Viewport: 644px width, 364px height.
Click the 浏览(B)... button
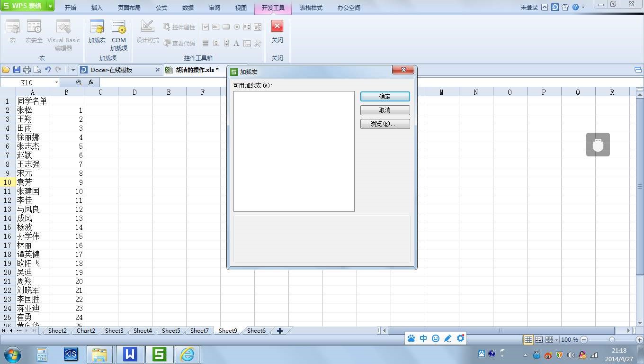point(385,124)
